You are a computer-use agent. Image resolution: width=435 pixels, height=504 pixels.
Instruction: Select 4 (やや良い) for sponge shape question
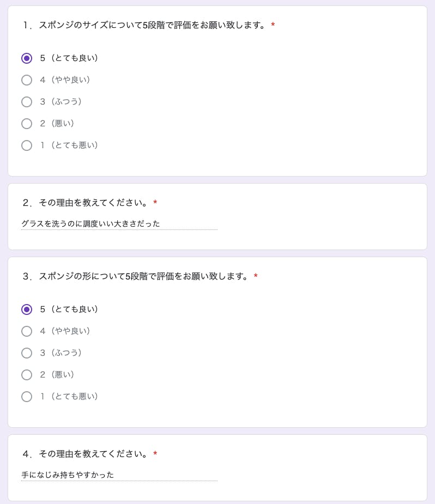(27, 331)
